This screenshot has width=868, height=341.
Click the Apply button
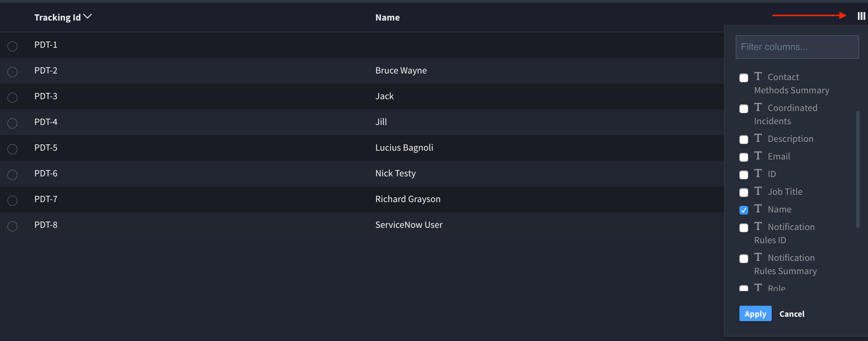[755, 313]
